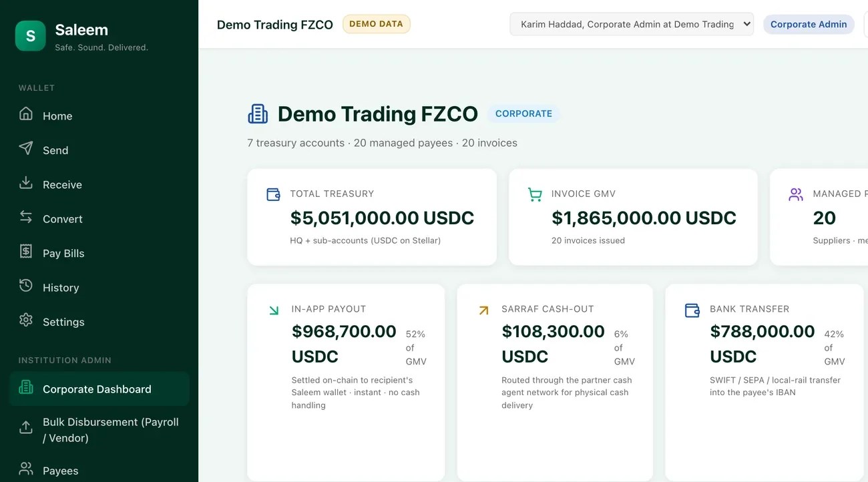Click 'HQ + sub-accounts (USDC on Stellar)' text
The image size is (868, 482).
click(x=365, y=240)
